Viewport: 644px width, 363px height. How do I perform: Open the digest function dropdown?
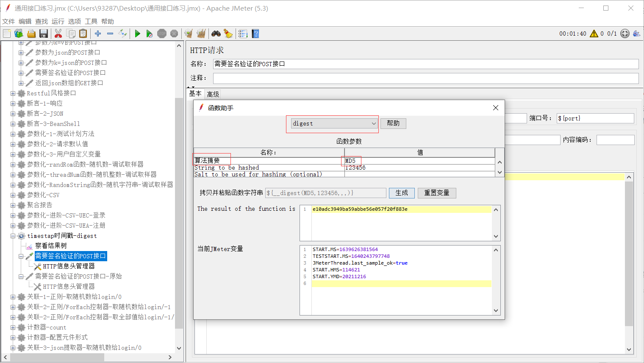tap(334, 123)
